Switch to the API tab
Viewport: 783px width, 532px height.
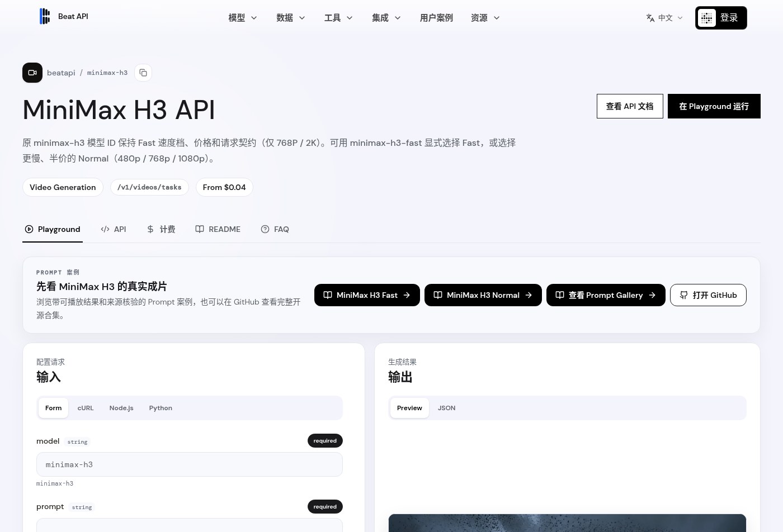coord(114,229)
